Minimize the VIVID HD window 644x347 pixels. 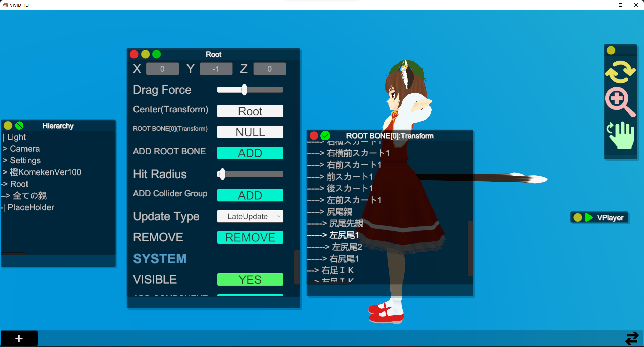tap(605, 5)
